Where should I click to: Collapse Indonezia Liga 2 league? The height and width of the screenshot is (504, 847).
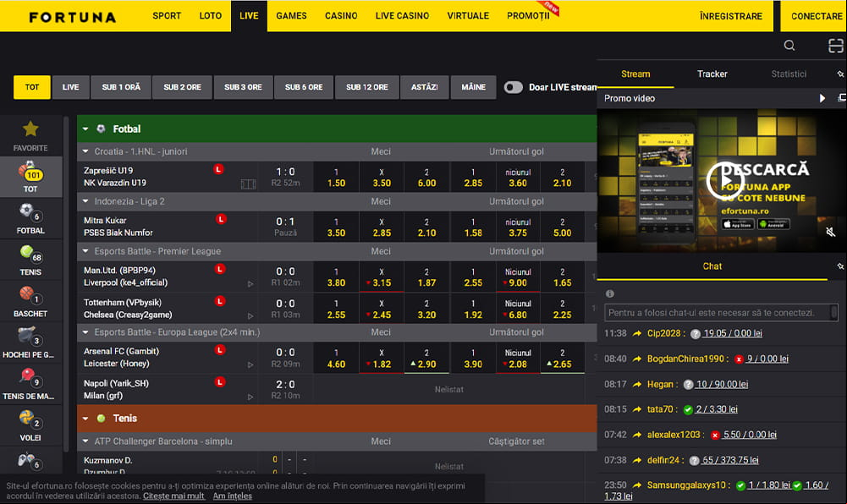coord(85,201)
